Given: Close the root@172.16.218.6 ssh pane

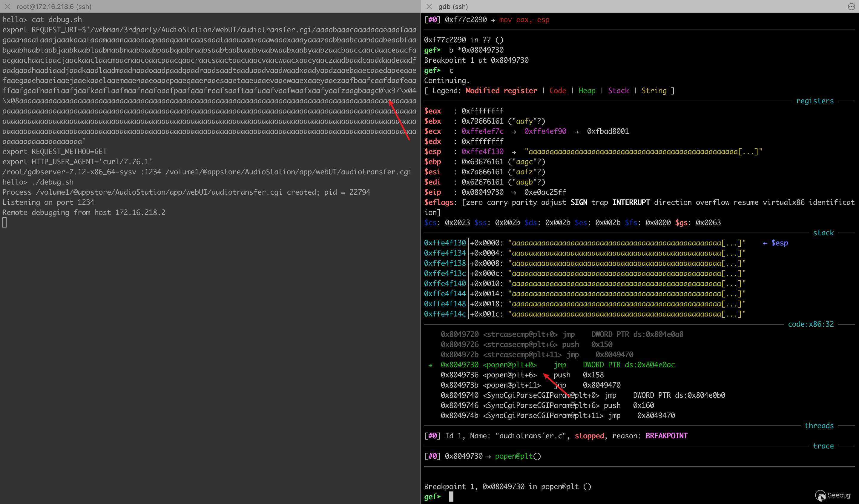Looking at the screenshot, I should pyautogui.click(x=7, y=7).
